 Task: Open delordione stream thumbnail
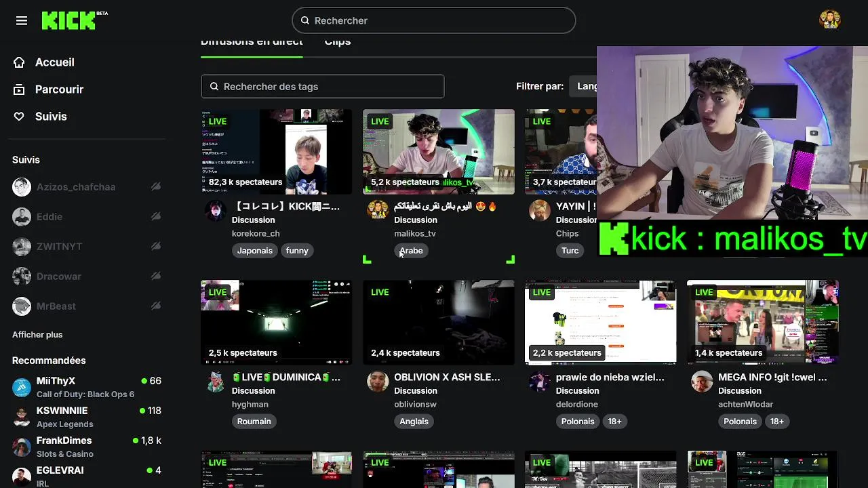(601, 323)
